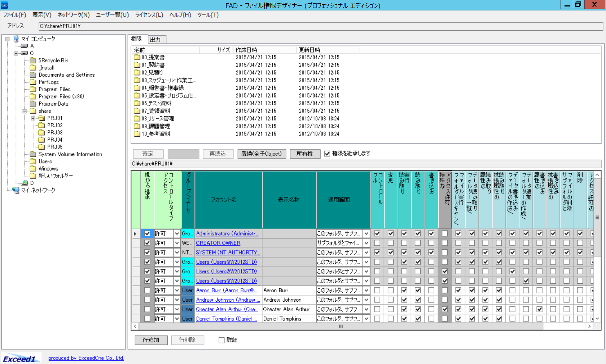The image size is (606, 364).
Task: Toggle write permission for Daniel Tompkins row
Action: (431, 319)
